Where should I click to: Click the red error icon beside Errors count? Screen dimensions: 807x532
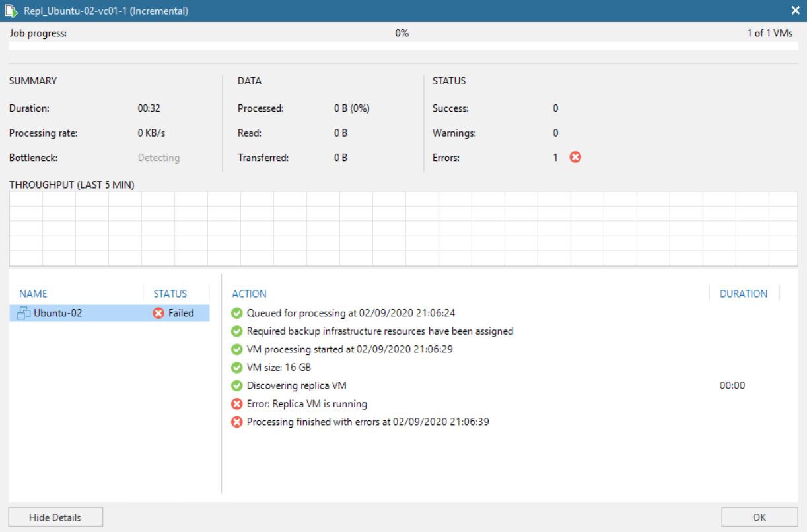point(575,158)
